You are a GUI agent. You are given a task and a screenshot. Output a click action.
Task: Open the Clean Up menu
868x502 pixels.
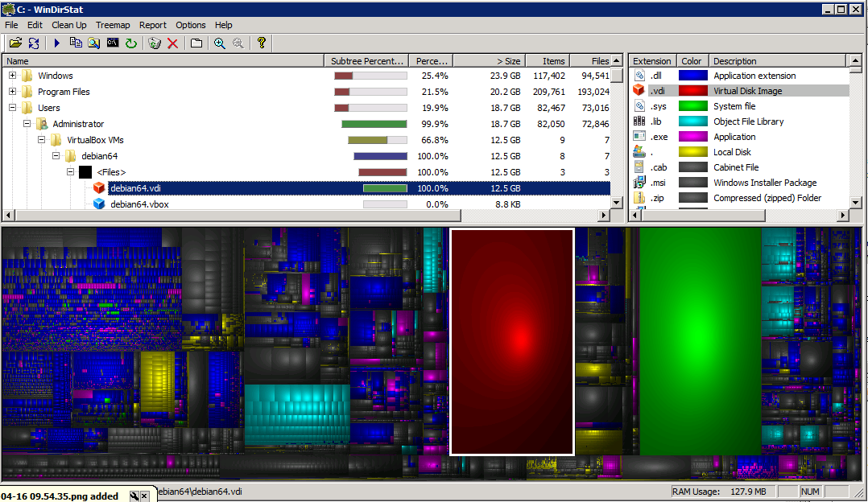(69, 25)
